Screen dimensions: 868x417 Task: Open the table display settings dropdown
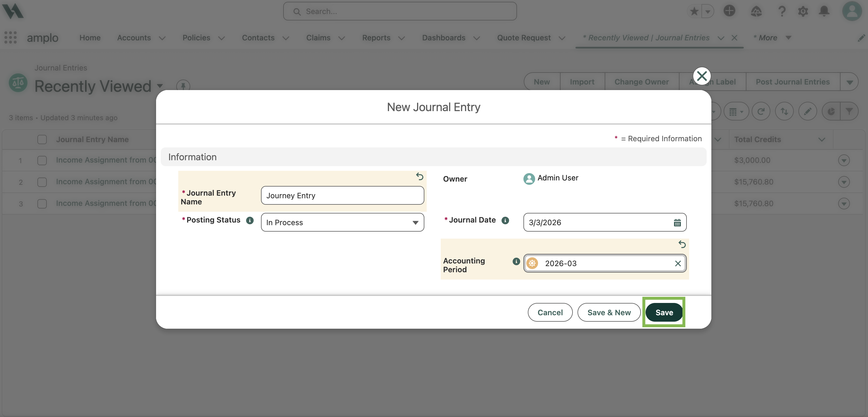point(736,111)
